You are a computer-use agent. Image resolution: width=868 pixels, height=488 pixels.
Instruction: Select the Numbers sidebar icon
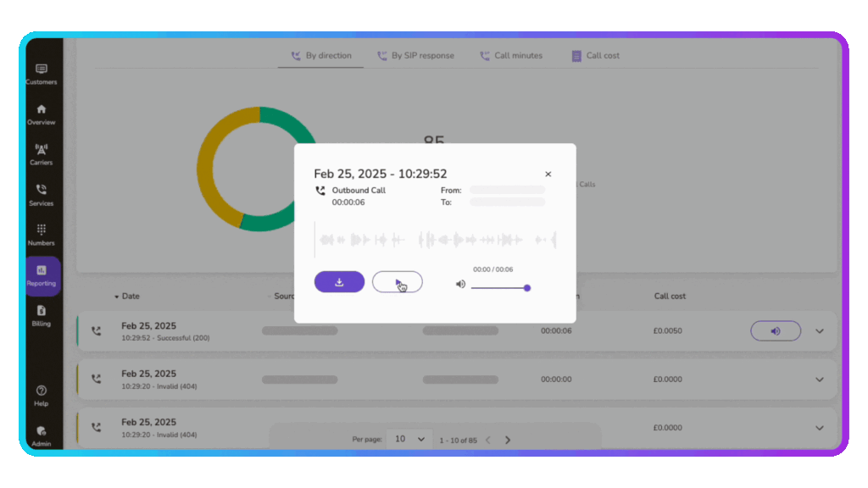coord(41,235)
